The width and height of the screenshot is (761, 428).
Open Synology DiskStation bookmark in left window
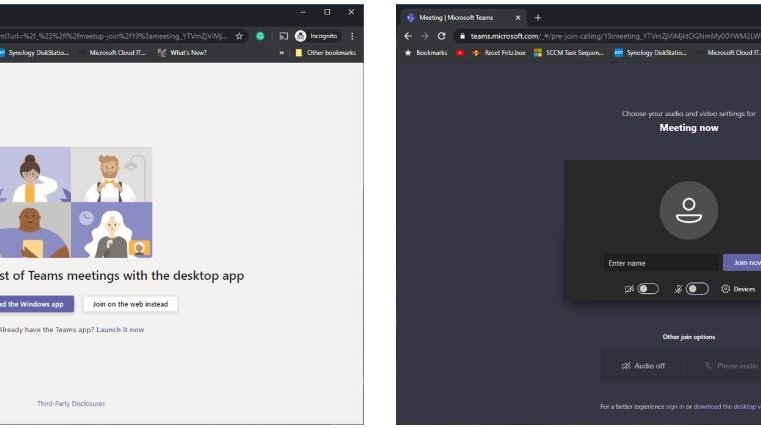(34, 52)
